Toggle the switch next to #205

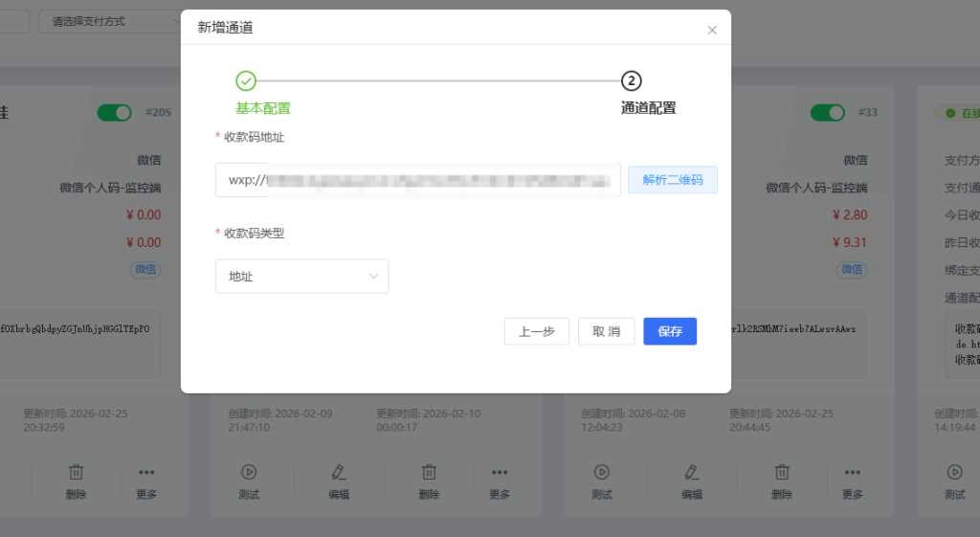click(x=115, y=113)
